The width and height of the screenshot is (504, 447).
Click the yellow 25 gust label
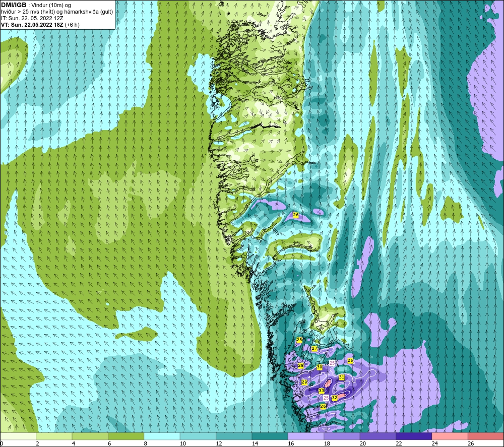[299, 340]
